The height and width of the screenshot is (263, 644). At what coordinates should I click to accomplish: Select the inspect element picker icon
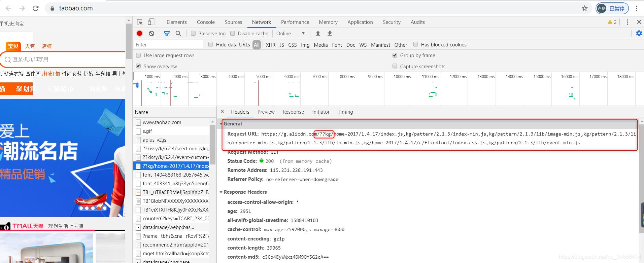(x=140, y=22)
